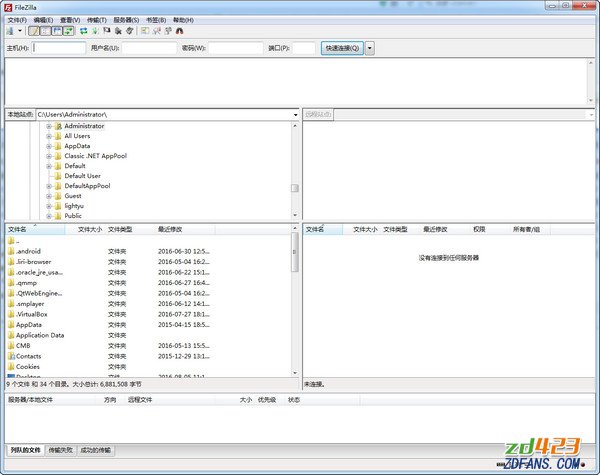The image size is (600, 475).
Task: Toggle the local directory tree display
Action: tap(45, 31)
